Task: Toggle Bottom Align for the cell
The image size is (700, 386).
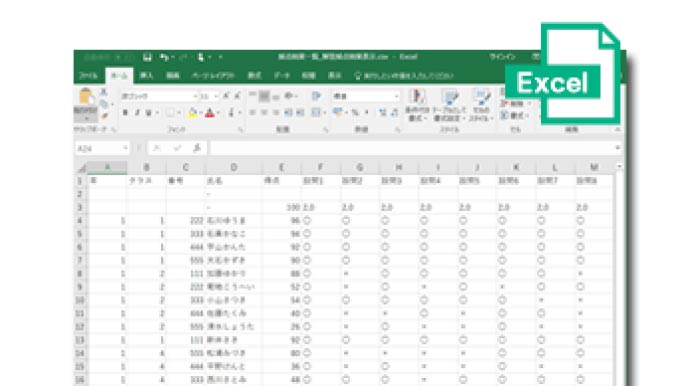Action: tap(276, 96)
